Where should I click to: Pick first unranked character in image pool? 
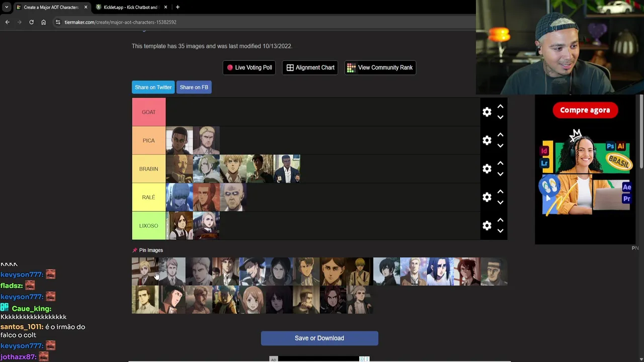coord(145,271)
